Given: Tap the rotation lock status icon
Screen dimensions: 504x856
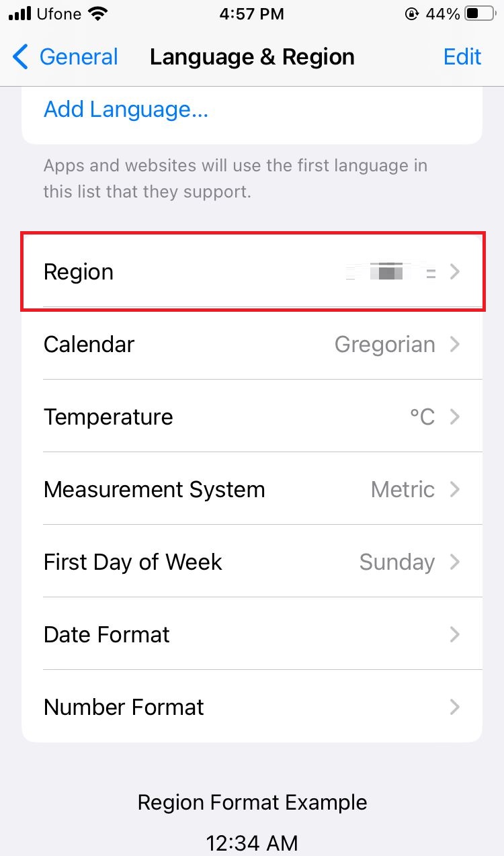Looking at the screenshot, I should pos(411,14).
